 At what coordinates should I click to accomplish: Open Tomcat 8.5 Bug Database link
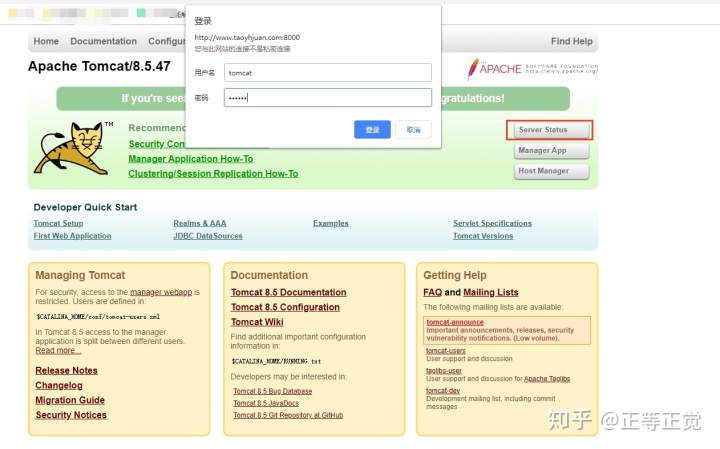(x=272, y=391)
